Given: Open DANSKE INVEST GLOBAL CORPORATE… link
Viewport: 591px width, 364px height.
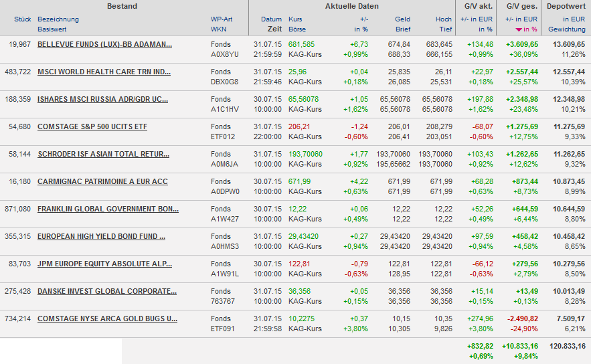Looking at the screenshot, I should point(107,292).
